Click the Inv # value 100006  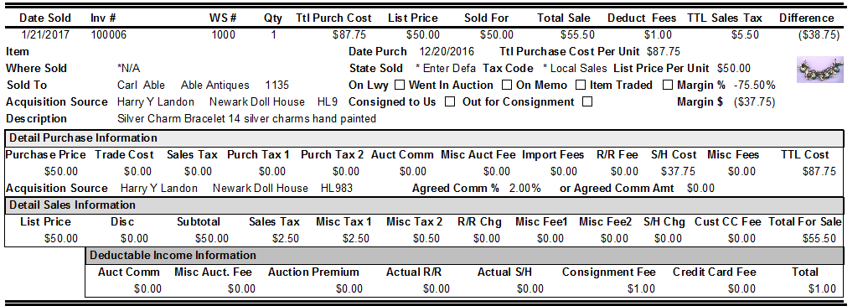coord(109,35)
